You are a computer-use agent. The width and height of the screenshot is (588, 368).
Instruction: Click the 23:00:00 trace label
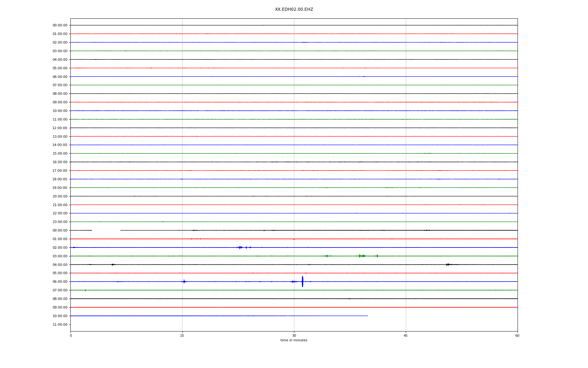(60, 222)
